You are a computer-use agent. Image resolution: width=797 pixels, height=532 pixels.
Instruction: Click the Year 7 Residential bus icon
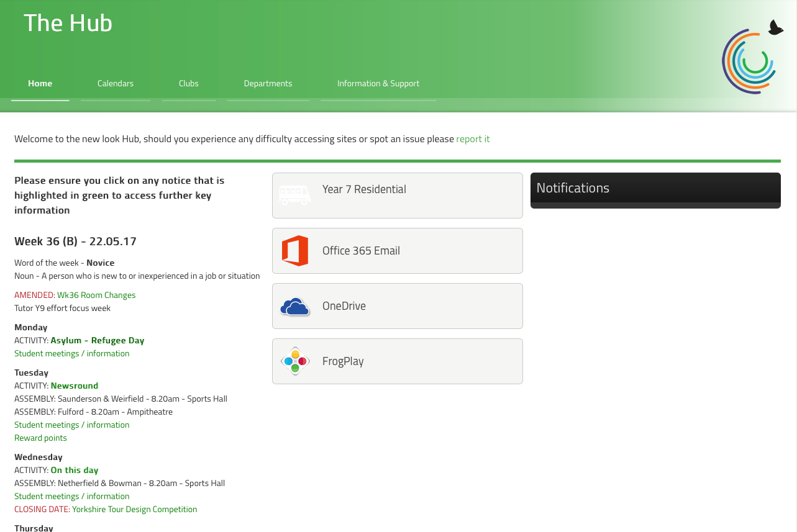294,196
